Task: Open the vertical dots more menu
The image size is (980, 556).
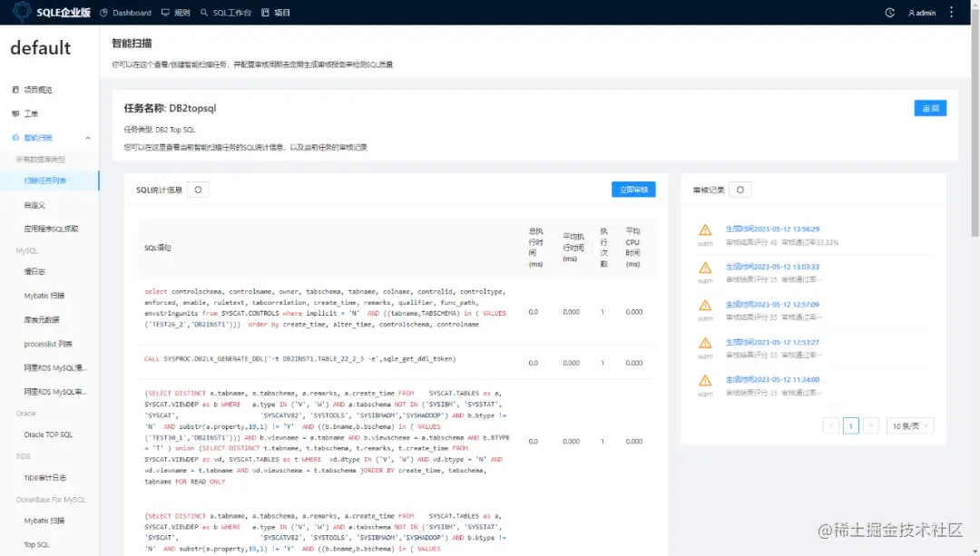Action: click(x=951, y=13)
